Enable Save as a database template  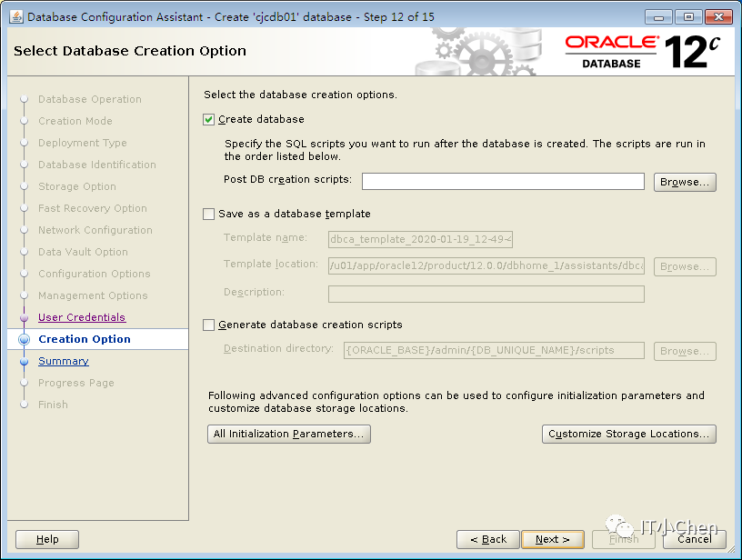[209, 215]
